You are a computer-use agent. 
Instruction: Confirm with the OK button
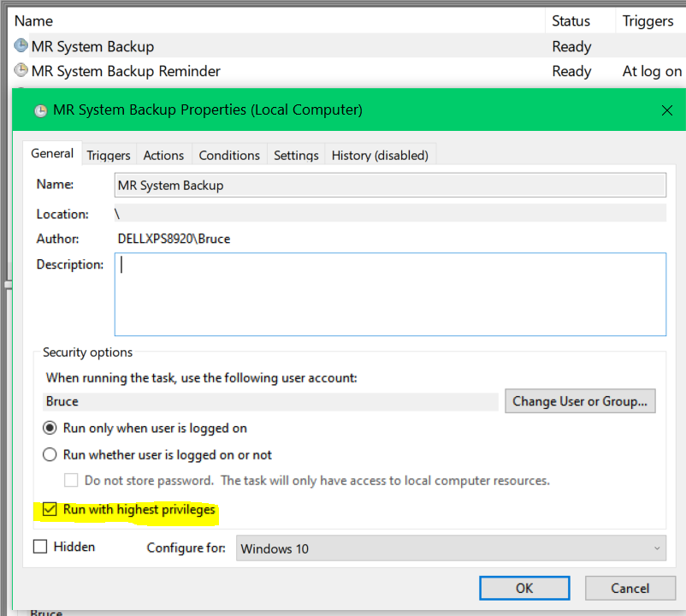(524, 588)
